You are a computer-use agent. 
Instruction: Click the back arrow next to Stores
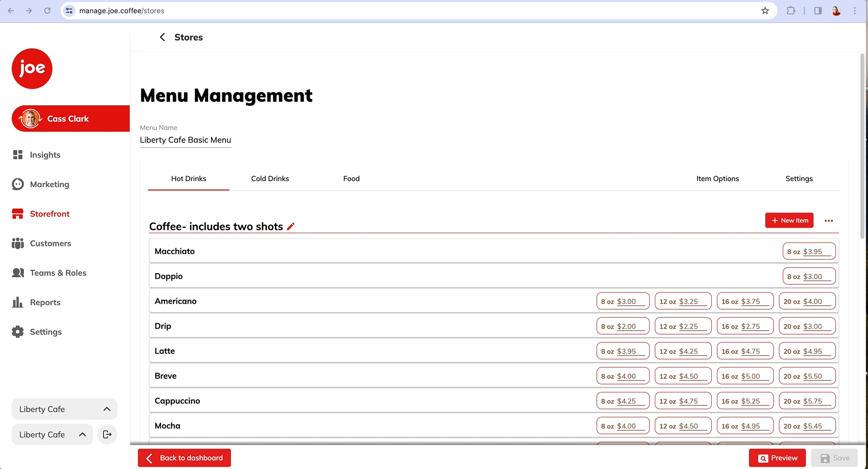pyautogui.click(x=162, y=37)
